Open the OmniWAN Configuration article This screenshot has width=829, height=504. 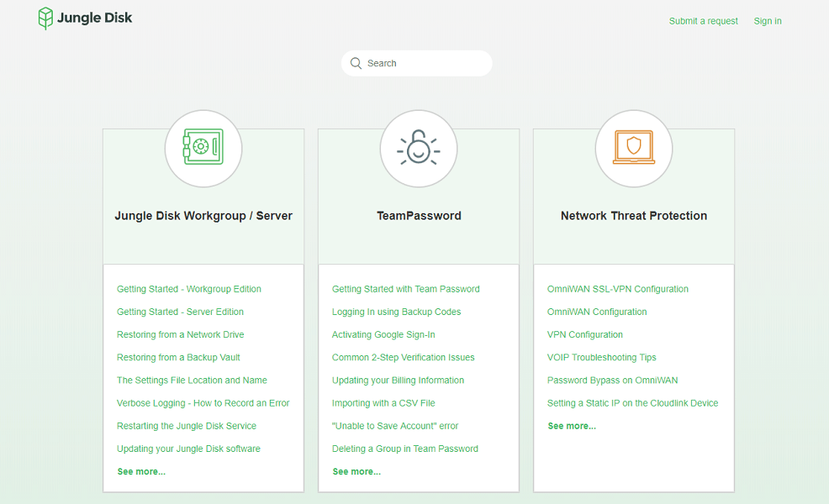click(597, 312)
